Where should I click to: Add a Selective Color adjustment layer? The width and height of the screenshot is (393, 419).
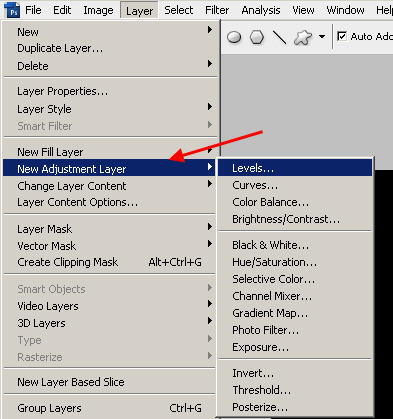coord(295,279)
